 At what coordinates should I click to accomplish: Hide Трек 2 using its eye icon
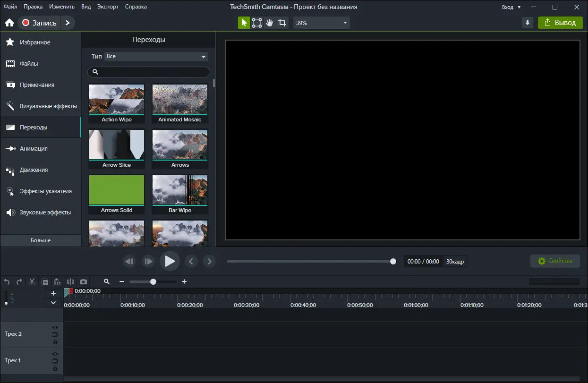(x=55, y=327)
